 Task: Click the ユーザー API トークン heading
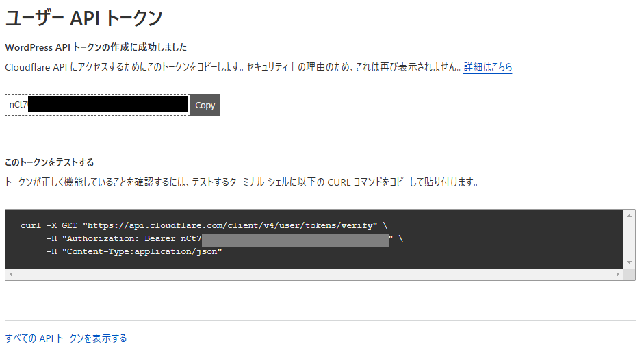83,18
